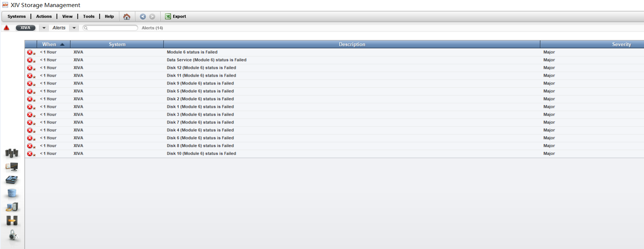Open the Systems server-racks sidebar icon

tap(12, 153)
